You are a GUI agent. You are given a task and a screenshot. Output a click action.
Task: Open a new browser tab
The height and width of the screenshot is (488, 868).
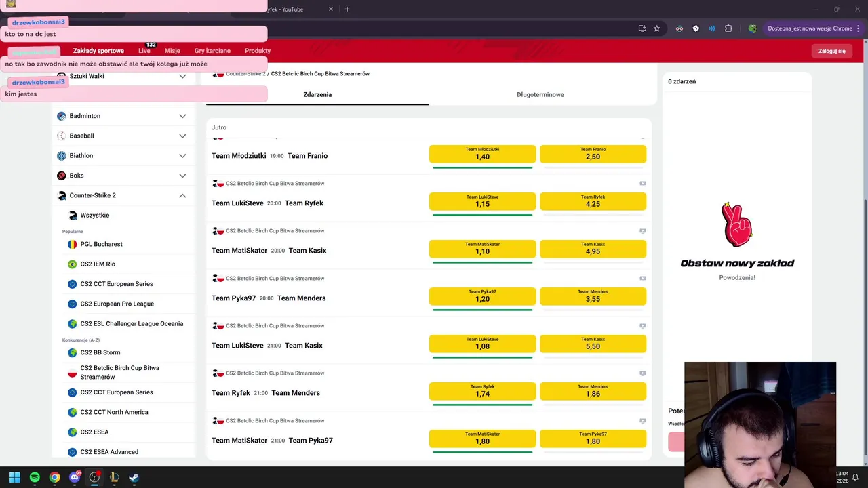347,9
